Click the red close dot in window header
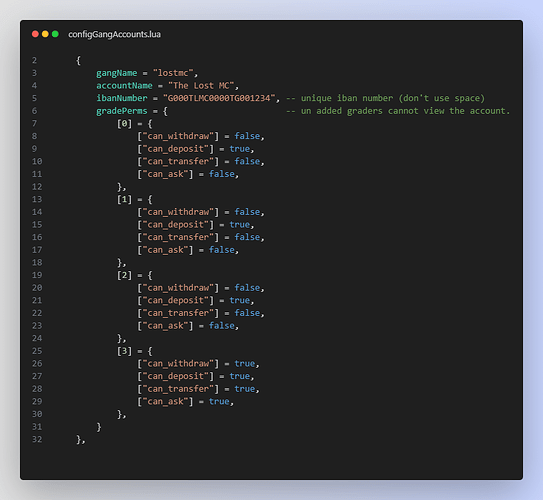Screen dimensions: 543x500 (35, 34)
